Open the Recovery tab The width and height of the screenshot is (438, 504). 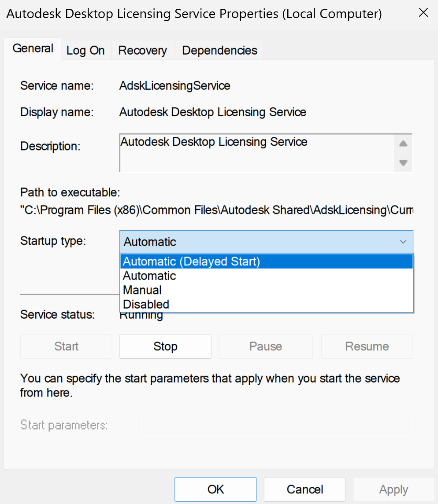point(142,51)
